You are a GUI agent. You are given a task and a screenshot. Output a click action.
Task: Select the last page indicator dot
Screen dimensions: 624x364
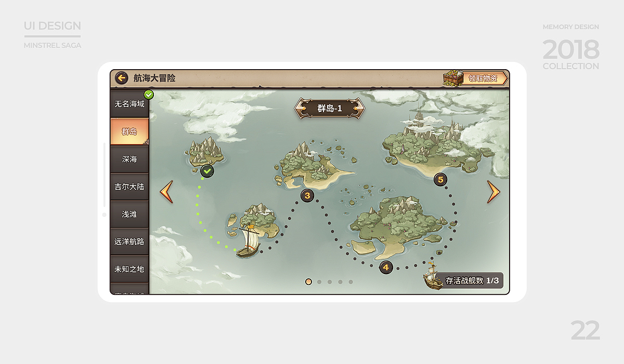click(x=350, y=282)
